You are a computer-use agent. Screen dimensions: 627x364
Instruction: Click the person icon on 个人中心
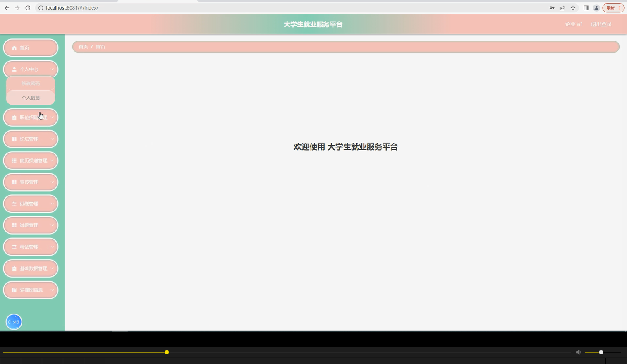pos(14,69)
